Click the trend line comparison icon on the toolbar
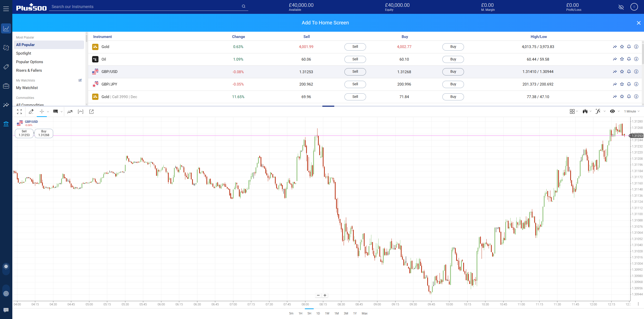Screen dimensions: 644x319 70,112
